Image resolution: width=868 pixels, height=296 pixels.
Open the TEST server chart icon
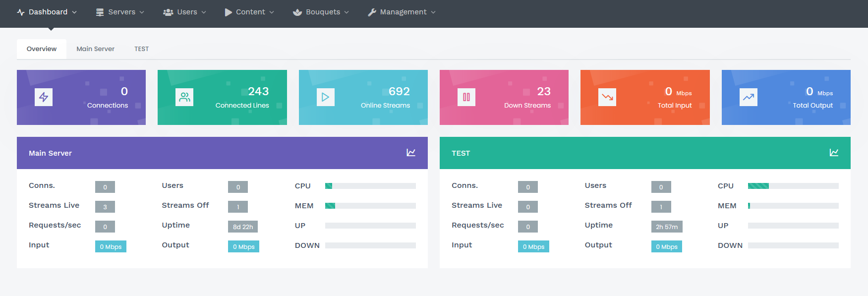(834, 153)
